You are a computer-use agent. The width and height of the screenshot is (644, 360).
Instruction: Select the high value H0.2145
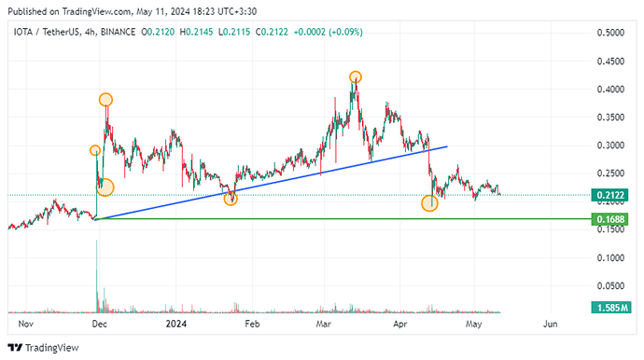click(196, 32)
